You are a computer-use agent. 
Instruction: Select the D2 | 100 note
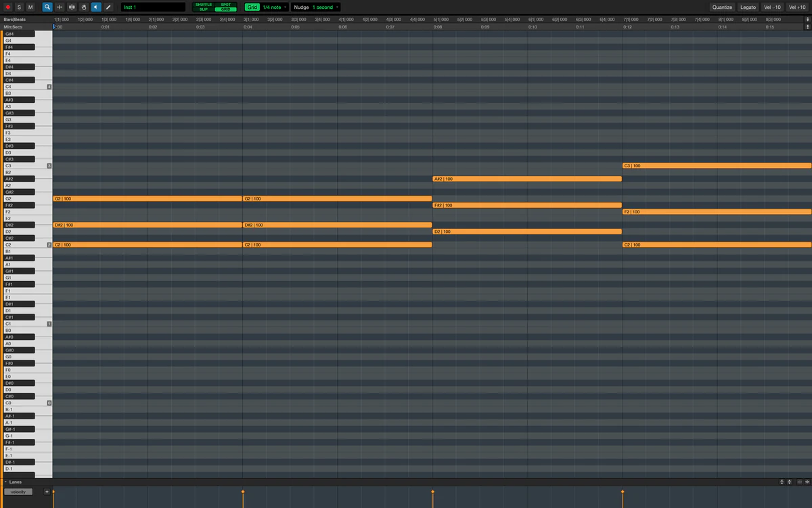527,232
